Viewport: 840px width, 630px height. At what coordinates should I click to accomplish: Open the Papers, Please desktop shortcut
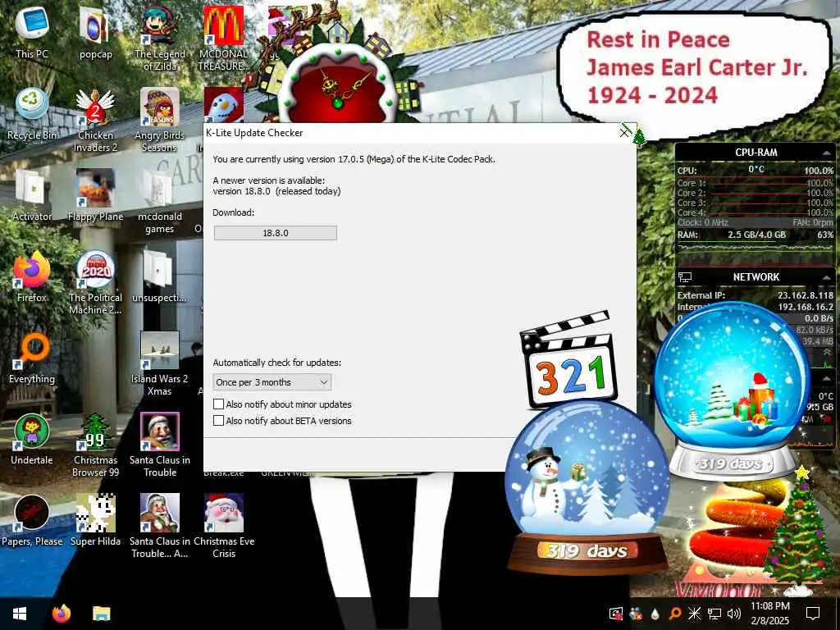(32, 522)
